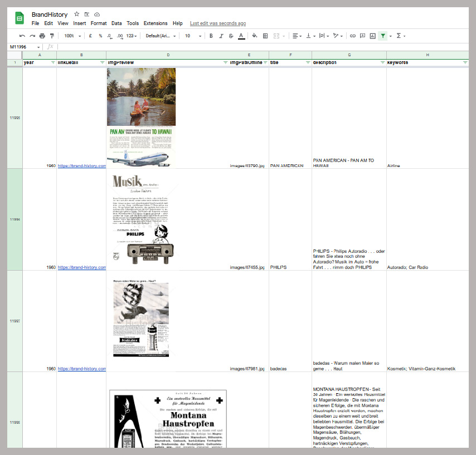Screen dimensions: 476x455
Task: Click the fill color paint bucket
Action: point(255,36)
